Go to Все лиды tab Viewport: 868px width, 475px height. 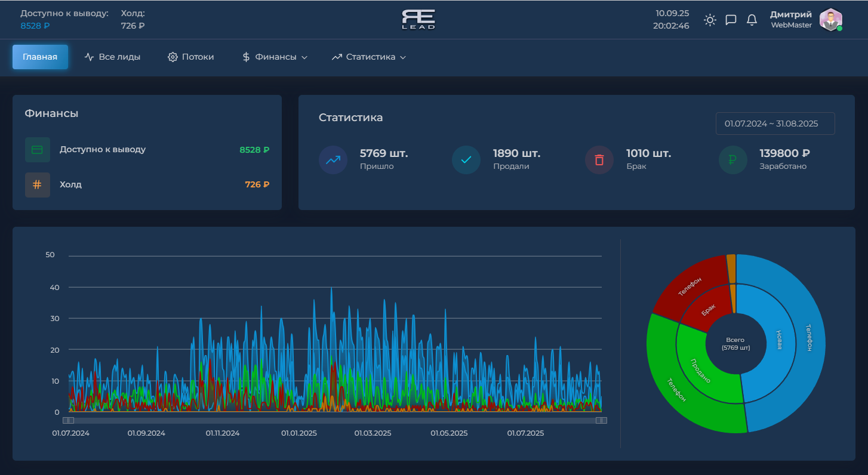tap(113, 57)
